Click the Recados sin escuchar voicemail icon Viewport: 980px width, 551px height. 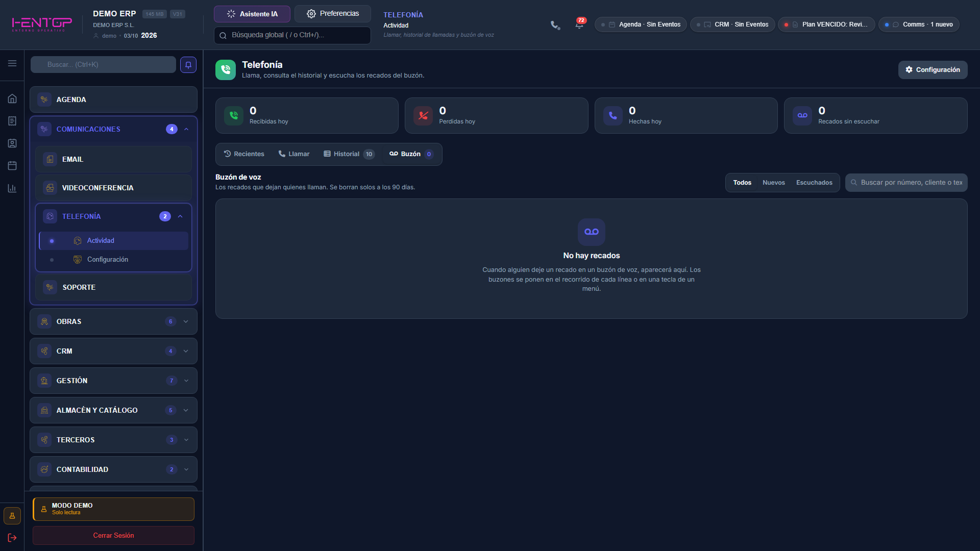click(x=802, y=116)
